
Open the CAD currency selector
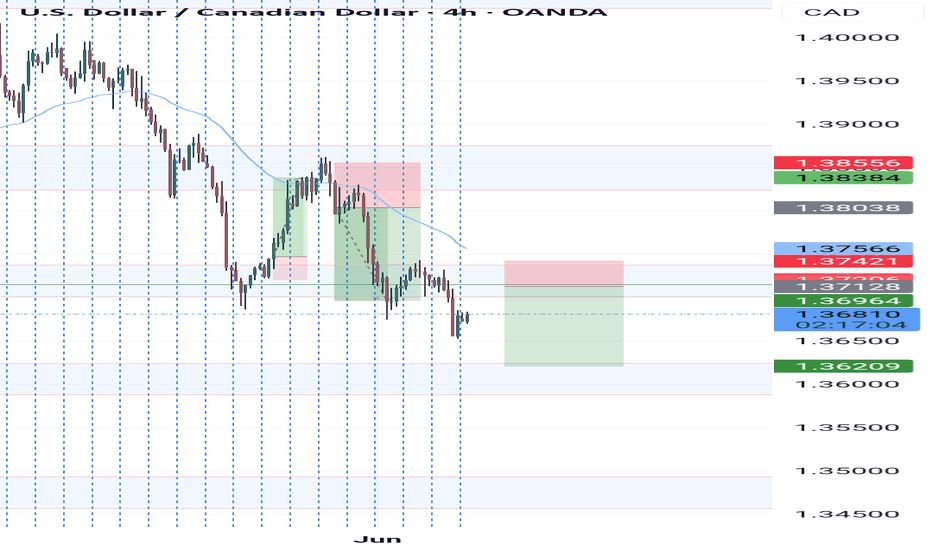pyautogui.click(x=851, y=12)
